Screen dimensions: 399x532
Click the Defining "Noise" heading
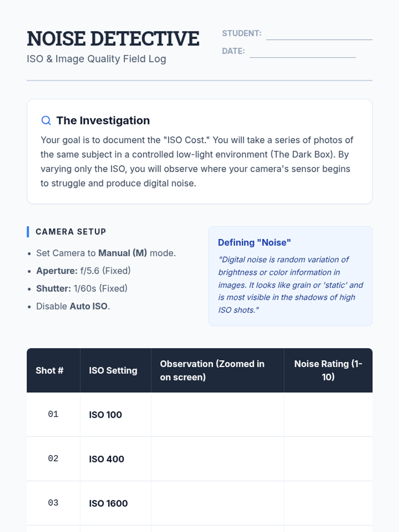254,242
